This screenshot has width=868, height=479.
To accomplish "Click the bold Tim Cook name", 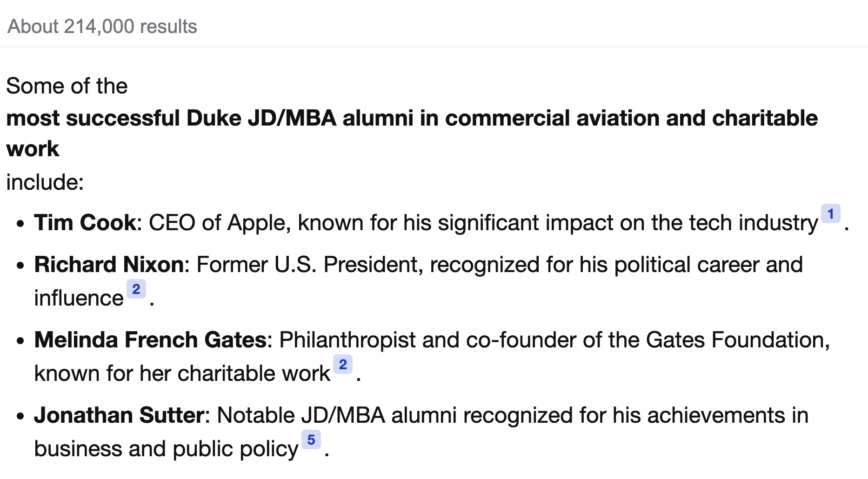I will 85,223.
